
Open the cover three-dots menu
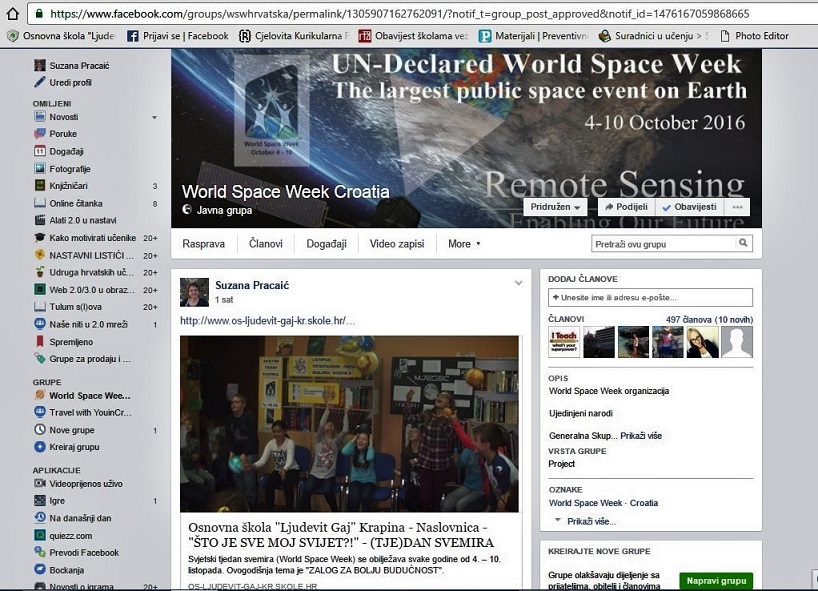coord(737,207)
